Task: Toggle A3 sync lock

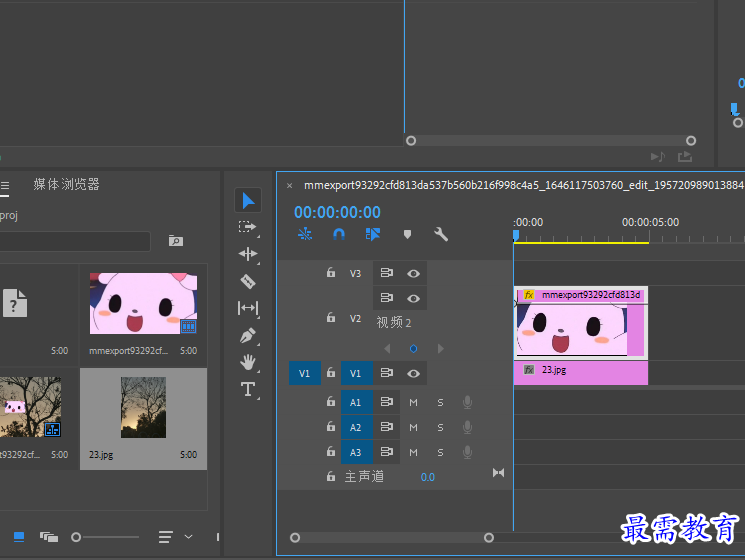Action: point(386,452)
